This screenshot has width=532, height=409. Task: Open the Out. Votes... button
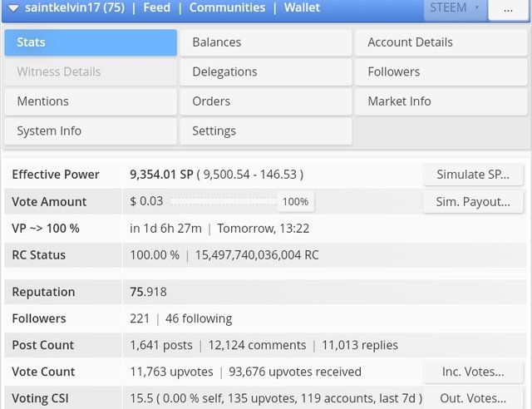[x=473, y=398]
